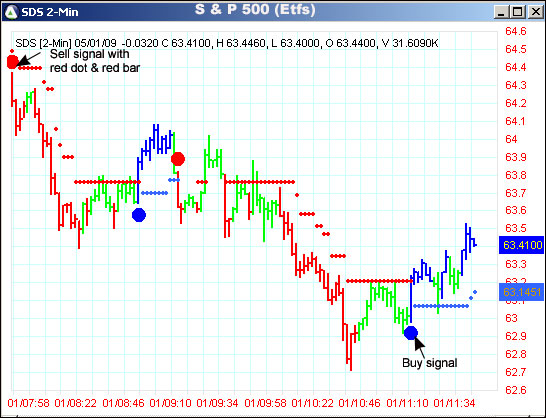Click the SDS [2-Min] quote header line

226,43
